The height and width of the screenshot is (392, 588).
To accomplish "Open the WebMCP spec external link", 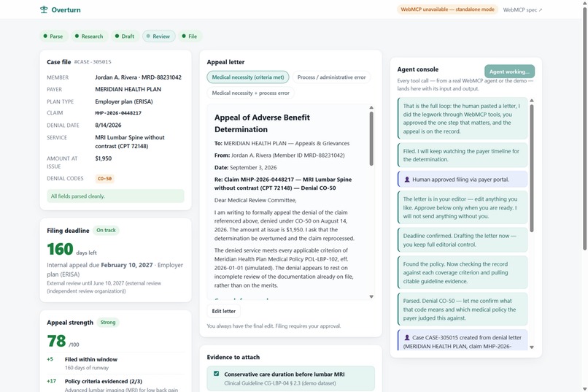I will pos(522,9).
